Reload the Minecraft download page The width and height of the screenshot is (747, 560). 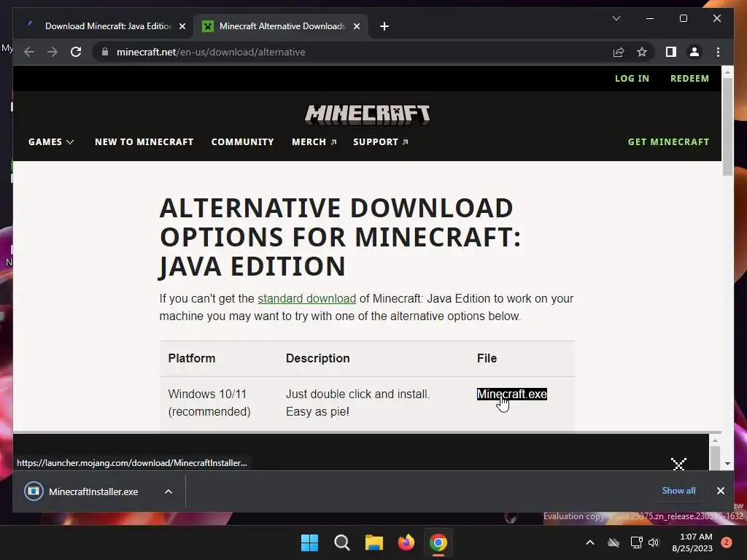(76, 52)
